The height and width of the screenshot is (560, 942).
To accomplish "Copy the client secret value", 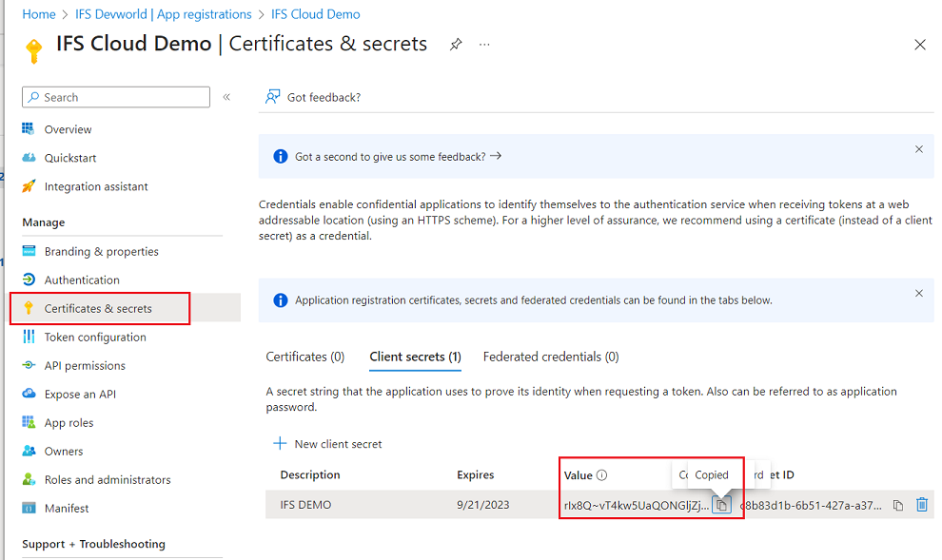I will click(x=722, y=505).
